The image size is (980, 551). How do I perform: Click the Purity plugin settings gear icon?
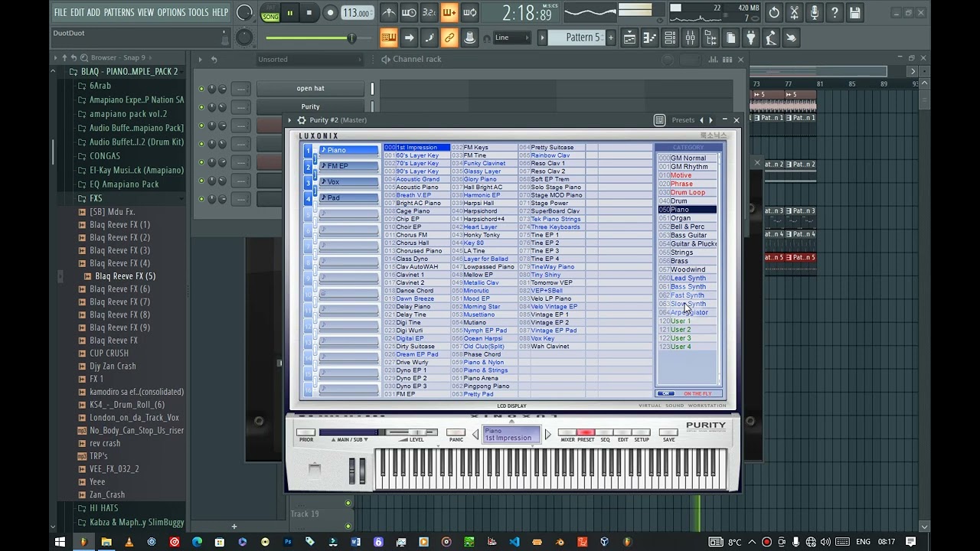tap(302, 120)
